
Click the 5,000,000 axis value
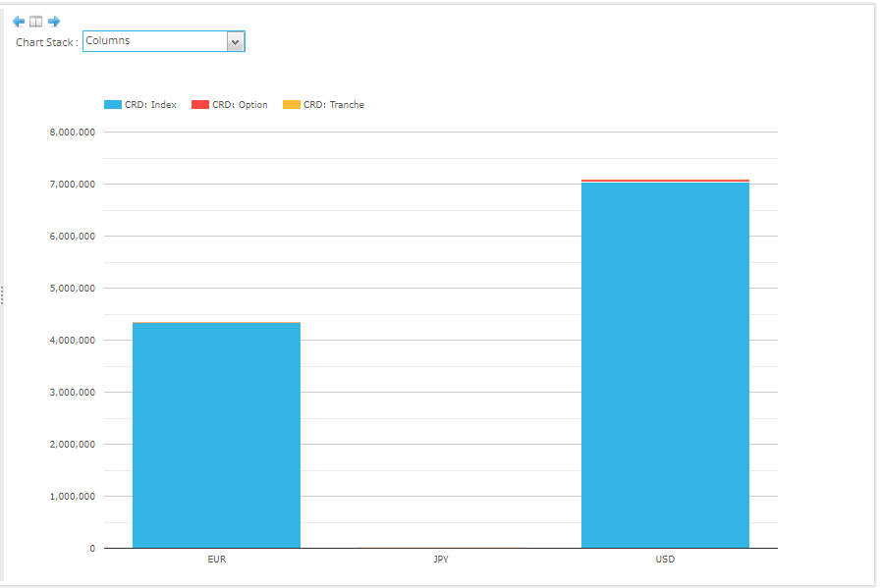click(x=73, y=289)
